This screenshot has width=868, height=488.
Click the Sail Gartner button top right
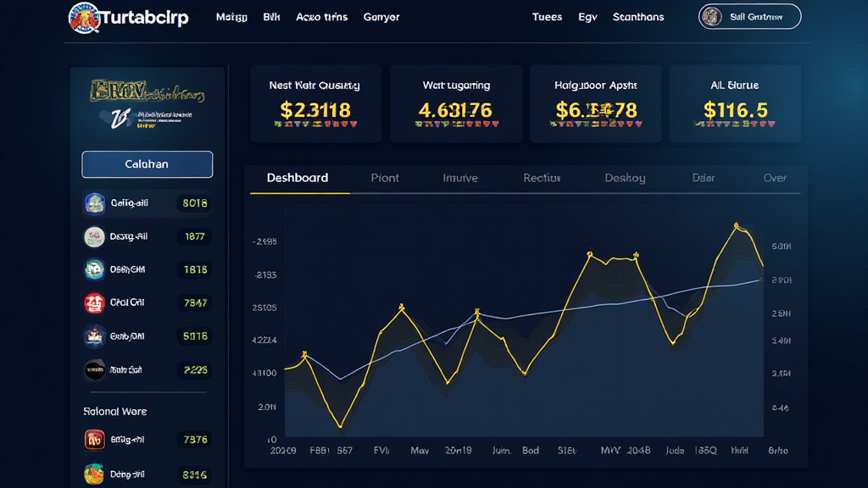pyautogui.click(x=749, y=16)
